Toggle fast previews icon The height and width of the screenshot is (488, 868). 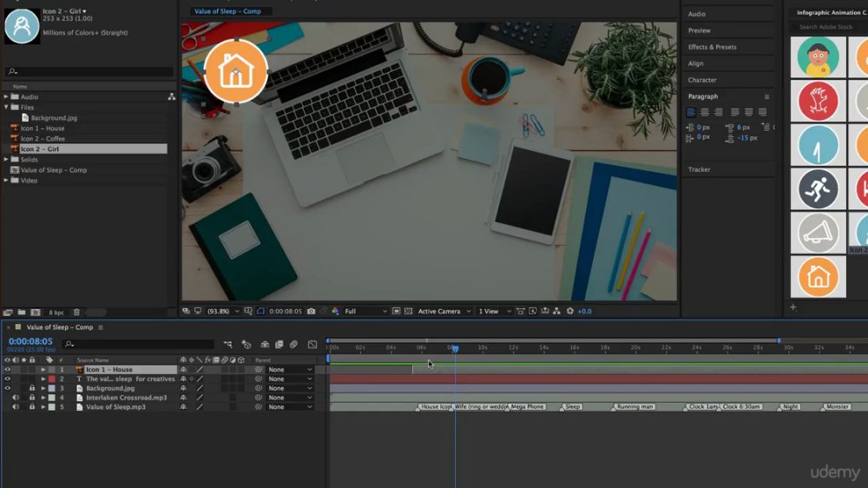pyautogui.click(x=533, y=312)
